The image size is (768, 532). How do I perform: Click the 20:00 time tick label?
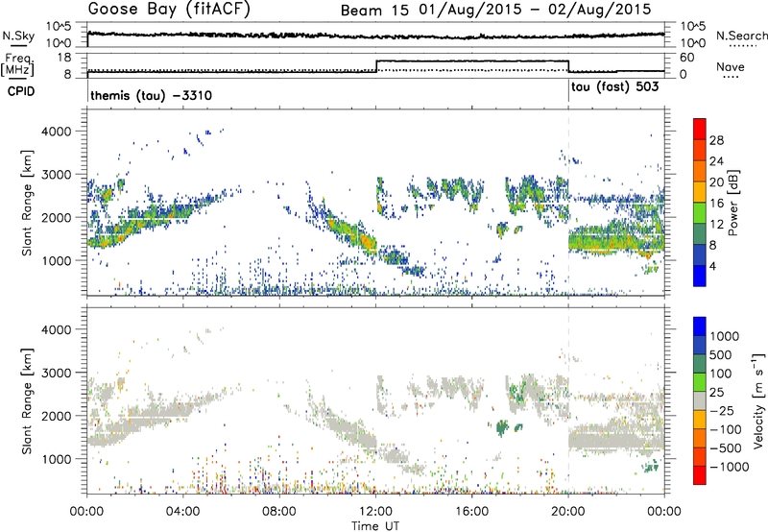567,512
